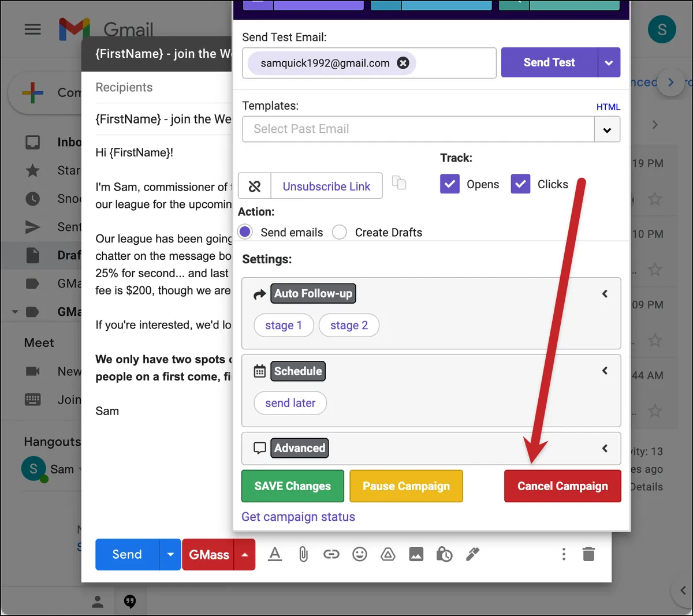Click the Sam Hangouts avatar
693x616 pixels.
[x=33, y=469]
